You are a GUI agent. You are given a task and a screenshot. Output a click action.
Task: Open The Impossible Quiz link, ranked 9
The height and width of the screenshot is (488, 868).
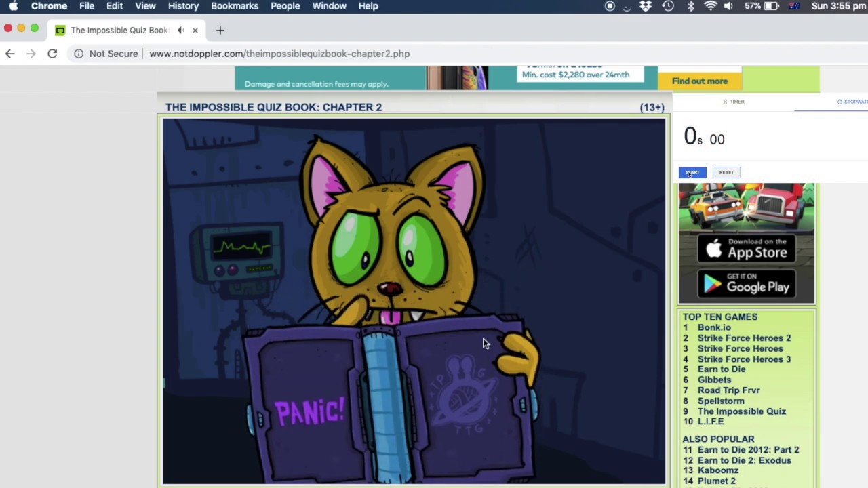point(742,411)
